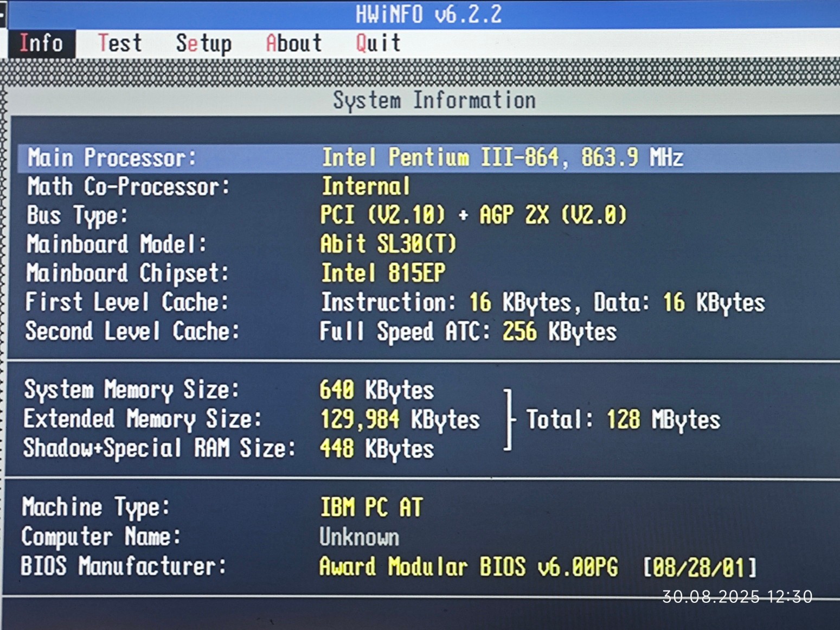Click the 'PCI (V2.10) + AGP 2X (V2.0)' value
Screen dimensions: 840x630
click(x=473, y=215)
